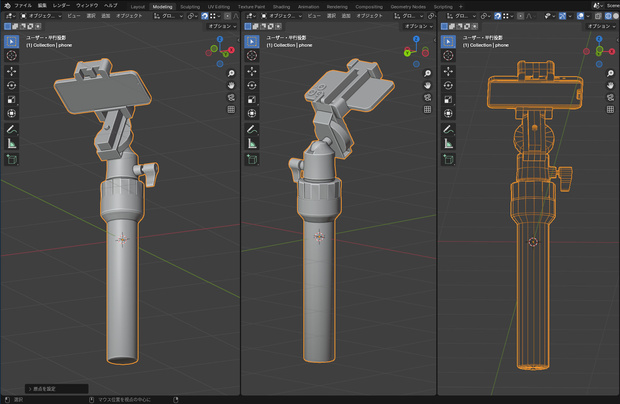Click the red X axis on left gizmo
Screen dimensions: 620x404
pos(231,50)
